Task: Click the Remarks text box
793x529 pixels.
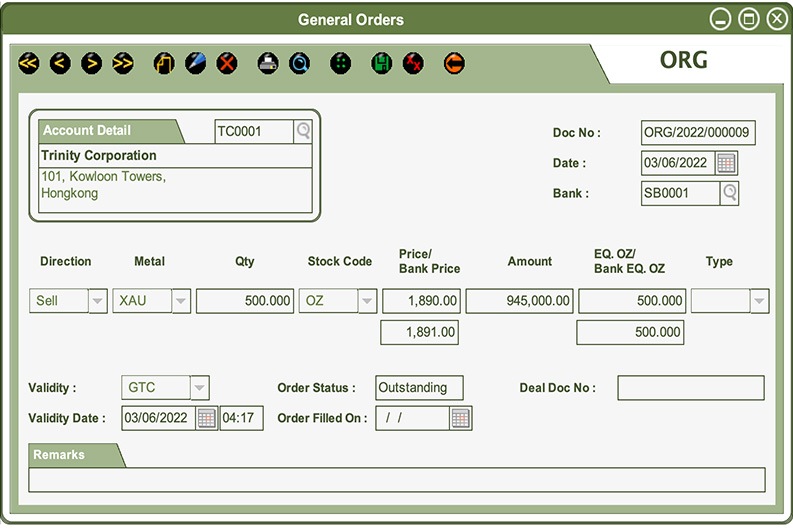Action: point(397,480)
